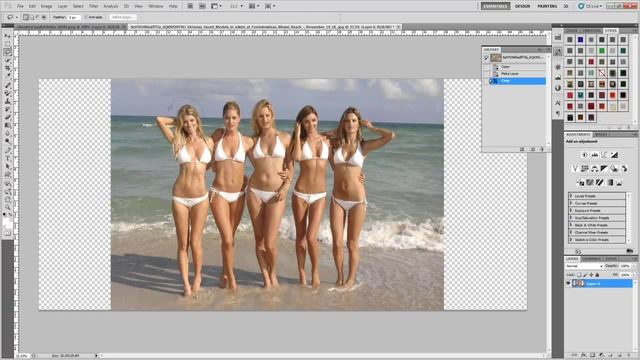The height and width of the screenshot is (360, 640).
Task: Expand Levels Presets
Action: click(571, 196)
